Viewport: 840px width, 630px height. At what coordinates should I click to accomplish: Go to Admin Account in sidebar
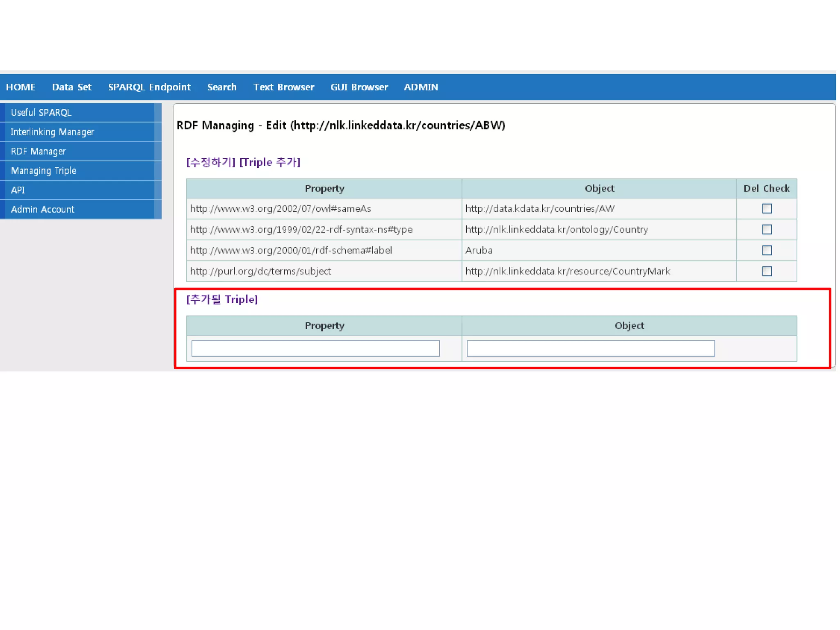43,210
